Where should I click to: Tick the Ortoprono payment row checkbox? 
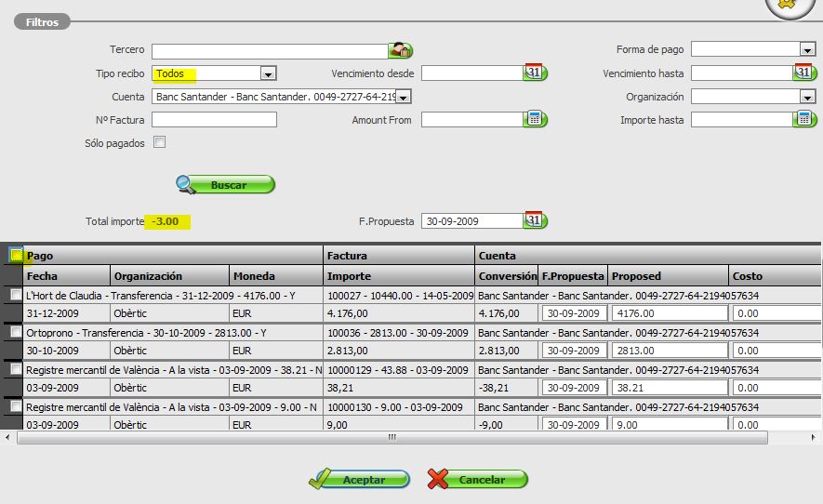(x=16, y=331)
